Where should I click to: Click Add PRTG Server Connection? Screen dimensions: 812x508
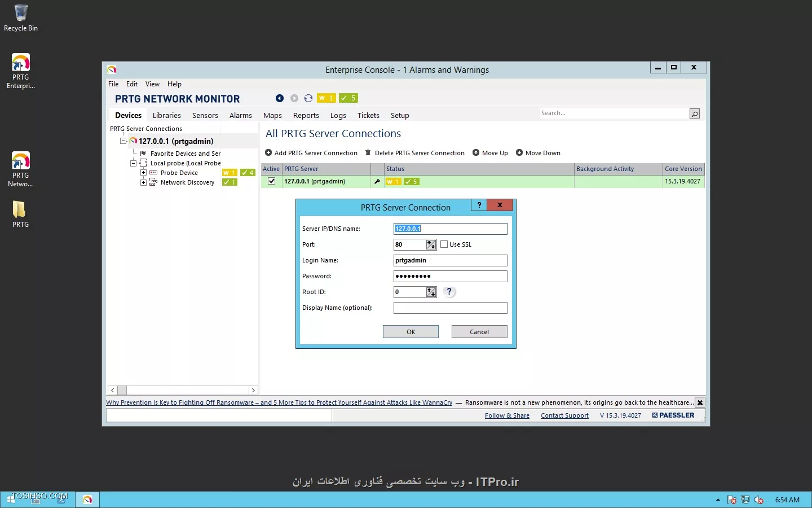pos(311,153)
